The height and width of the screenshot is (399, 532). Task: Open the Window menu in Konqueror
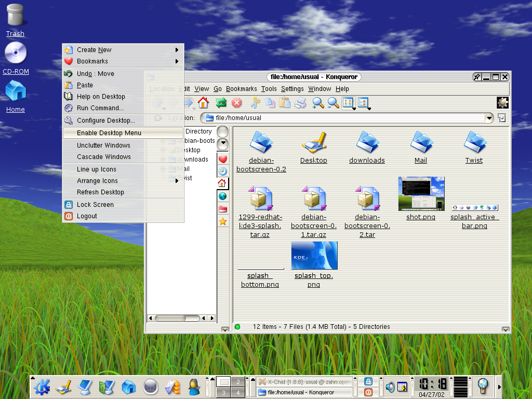[320, 88]
